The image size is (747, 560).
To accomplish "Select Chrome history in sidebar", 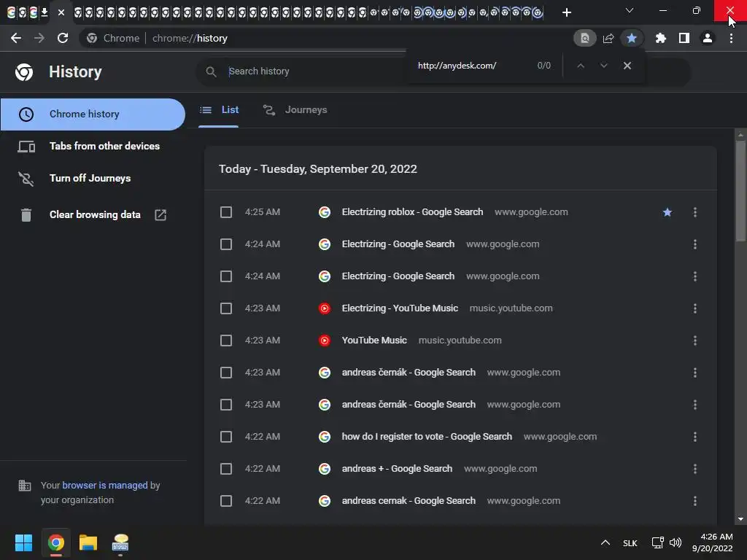I will (x=93, y=114).
